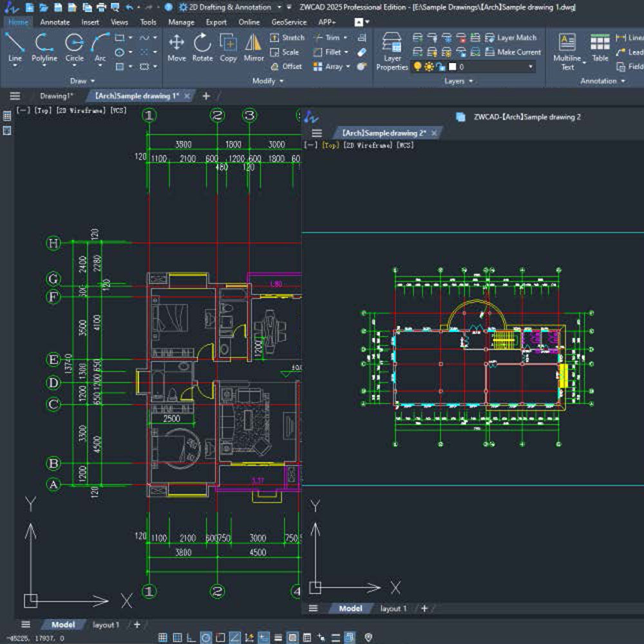This screenshot has height=644, width=644.
Task: Toggle polar tracking in status bar
Action: (206, 637)
